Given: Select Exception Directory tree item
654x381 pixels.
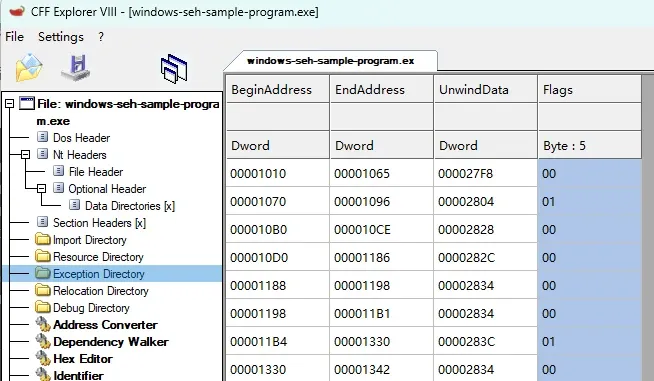Looking at the screenshot, I should click(x=98, y=274).
